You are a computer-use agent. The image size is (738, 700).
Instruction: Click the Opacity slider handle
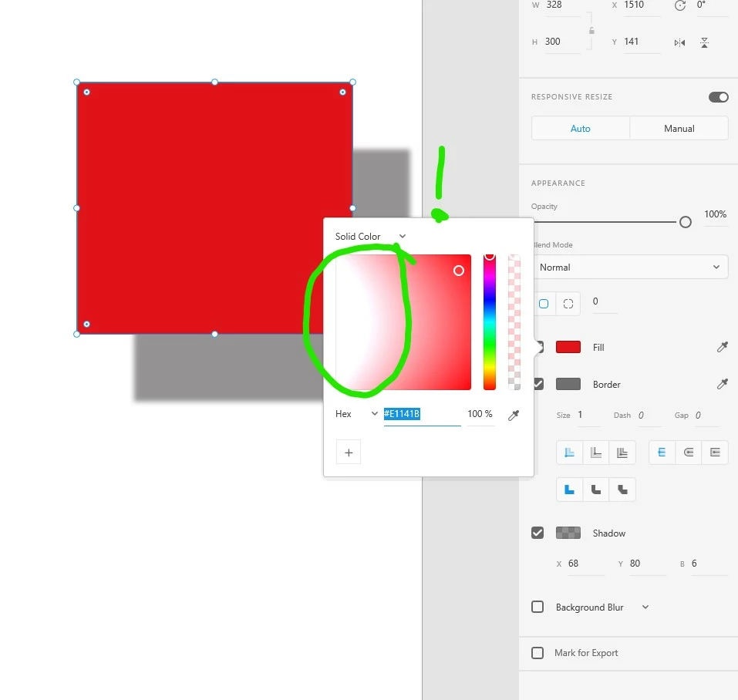tap(686, 222)
